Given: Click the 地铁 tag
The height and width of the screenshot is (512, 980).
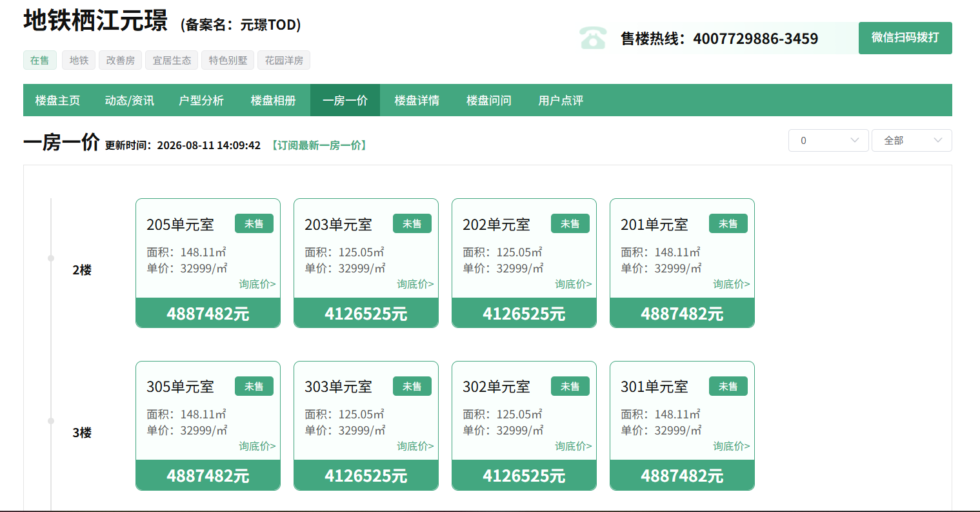Looking at the screenshot, I should (79, 60).
